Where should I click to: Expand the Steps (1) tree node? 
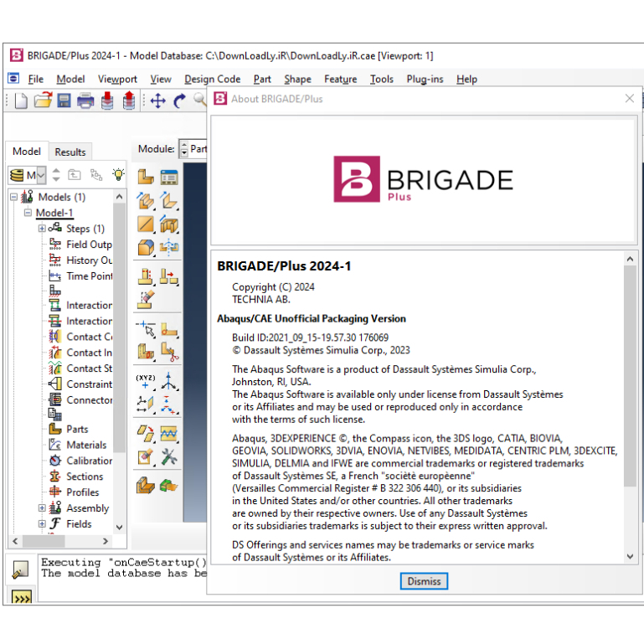[x=42, y=229]
